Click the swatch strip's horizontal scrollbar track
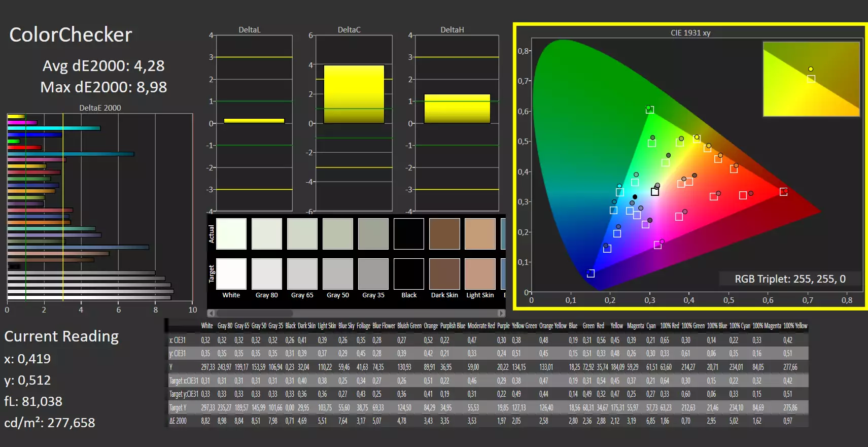Image resolution: width=868 pixels, height=447 pixels. pos(356,313)
